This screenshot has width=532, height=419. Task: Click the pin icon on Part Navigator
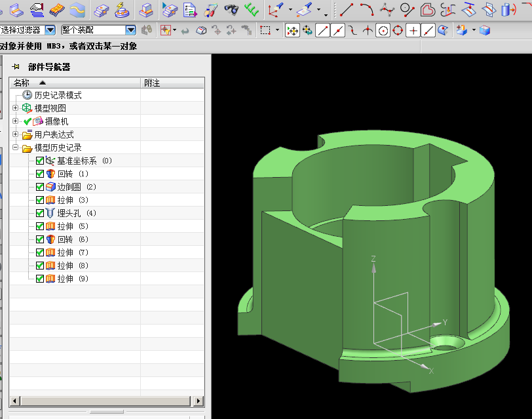point(14,67)
